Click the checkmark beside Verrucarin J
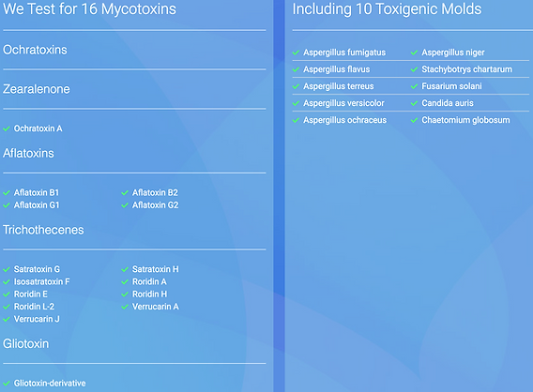533x392 pixels. pos(7,319)
